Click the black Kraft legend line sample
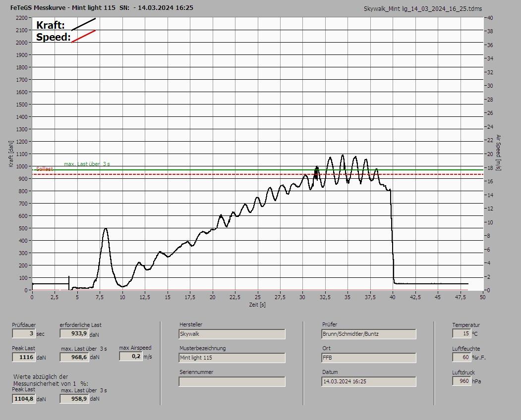This screenshot has height=420, width=521. pos(83,24)
